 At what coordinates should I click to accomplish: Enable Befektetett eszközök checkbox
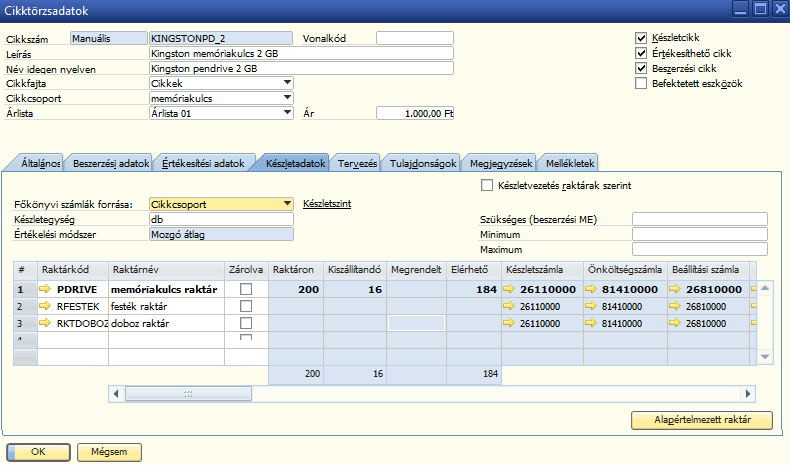641,83
